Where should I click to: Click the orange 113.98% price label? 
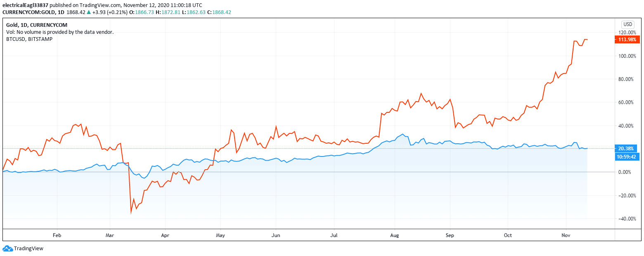coord(627,40)
